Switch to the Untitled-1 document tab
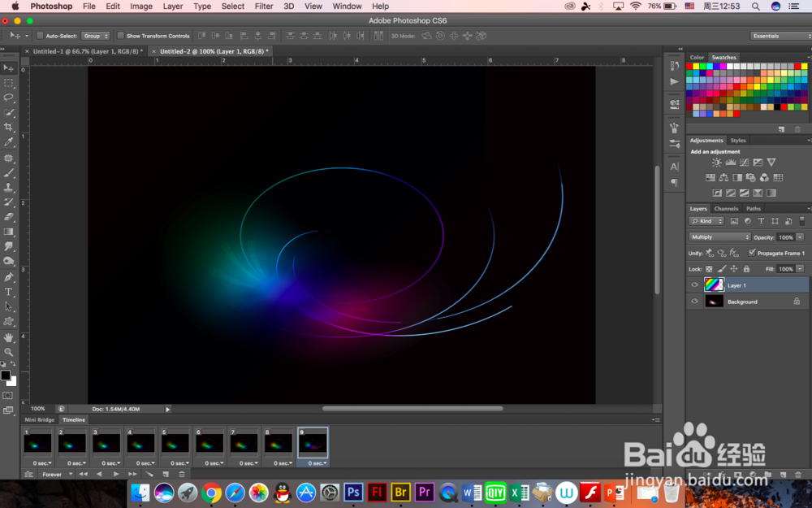 pyautogui.click(x=88, y=51)
